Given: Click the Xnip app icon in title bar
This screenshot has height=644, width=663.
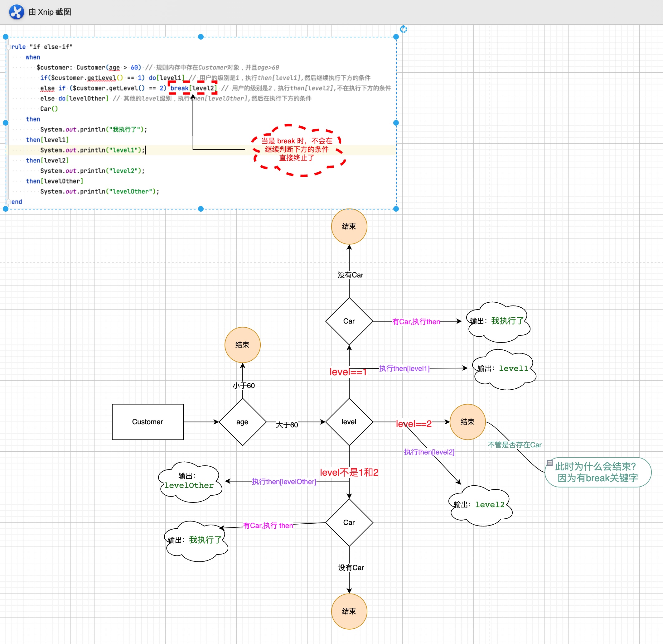Looking at the screenshot, I should point(16,12).
